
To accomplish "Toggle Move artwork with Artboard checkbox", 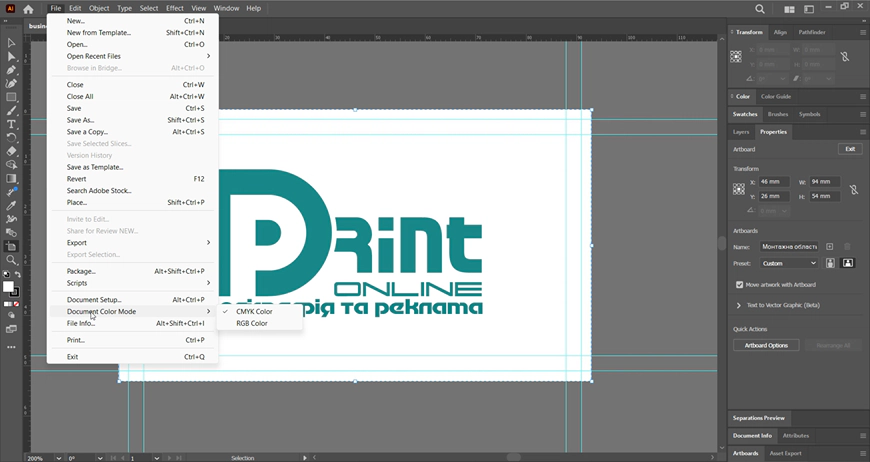I will (x=739, y=285).
